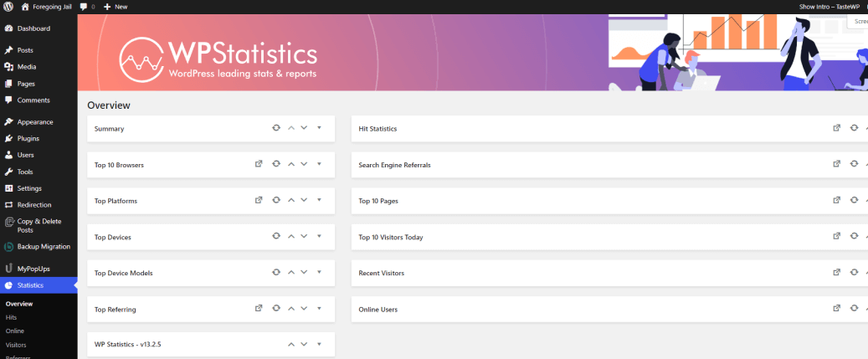Open Backup Migration in the sidebar
This screenshot has width=868, height=359.
[39, 247]
